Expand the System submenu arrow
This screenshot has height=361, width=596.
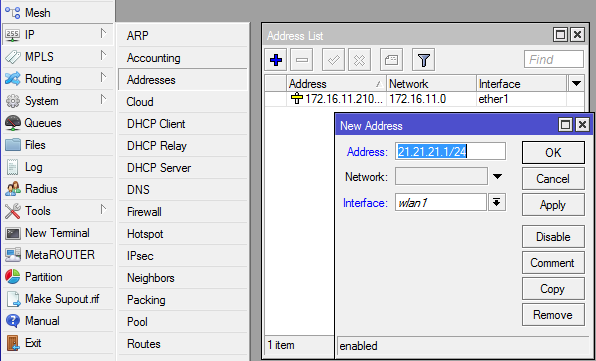[x=103, y=100]
